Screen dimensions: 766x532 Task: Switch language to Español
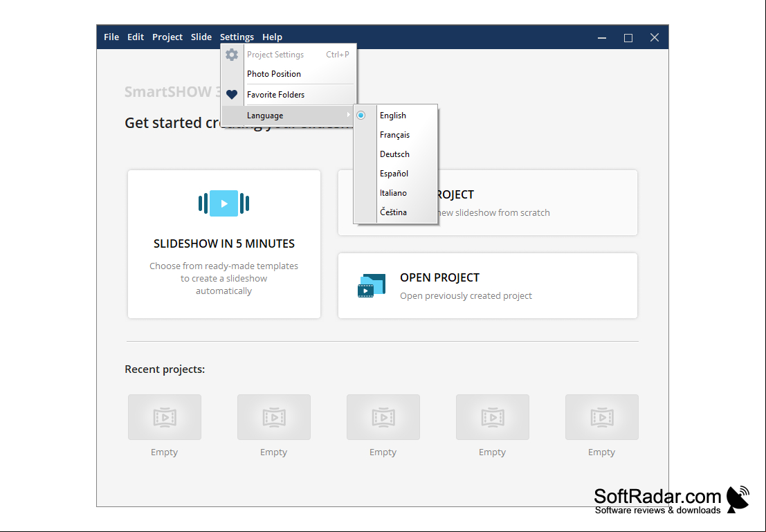point(395,174)
